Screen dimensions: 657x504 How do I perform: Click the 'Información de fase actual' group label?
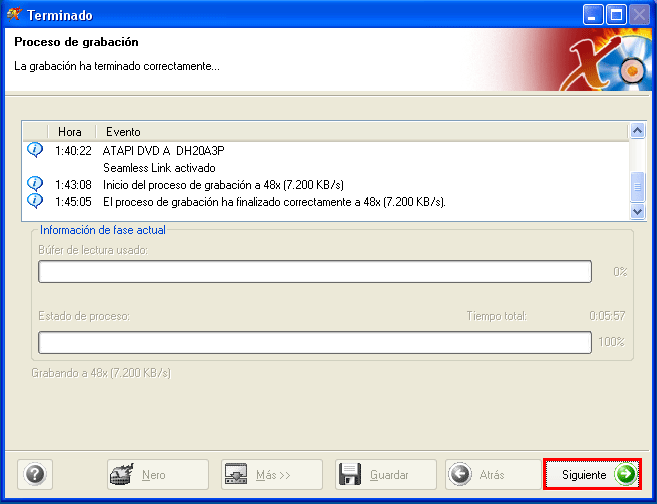pos(103,230)
